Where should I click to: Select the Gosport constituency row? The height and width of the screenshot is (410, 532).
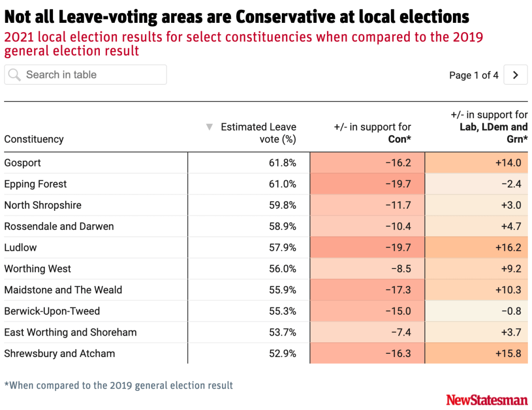23,163
